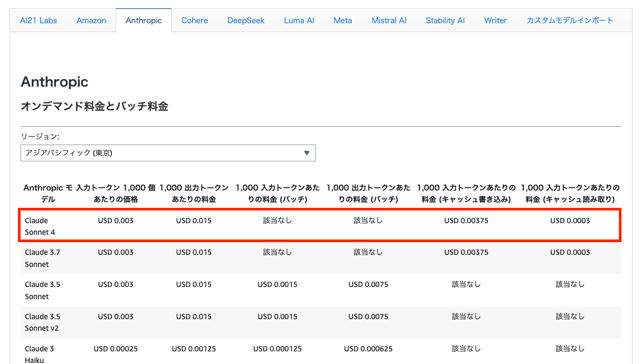The width and height of the screenshot is (640, 364).
Task: Click the region dropdown arrow icon
Action: 307,153
